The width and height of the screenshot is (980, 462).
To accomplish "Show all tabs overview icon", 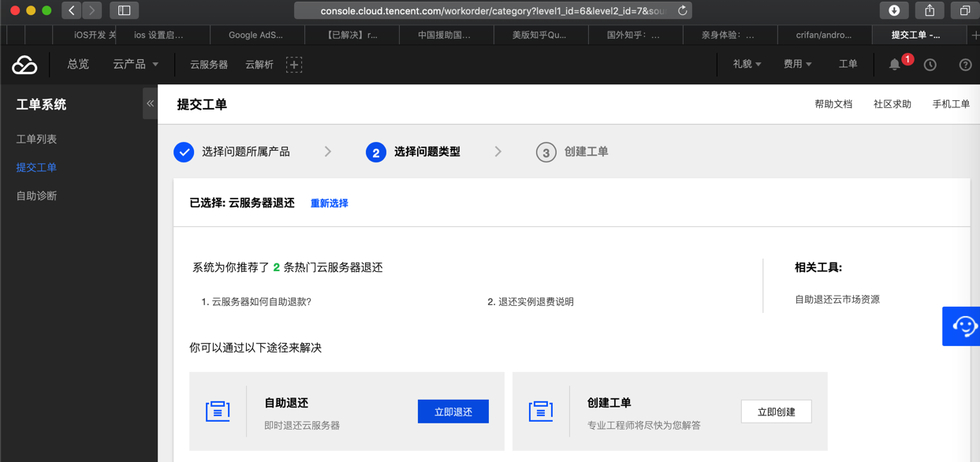I will [965, 10].
